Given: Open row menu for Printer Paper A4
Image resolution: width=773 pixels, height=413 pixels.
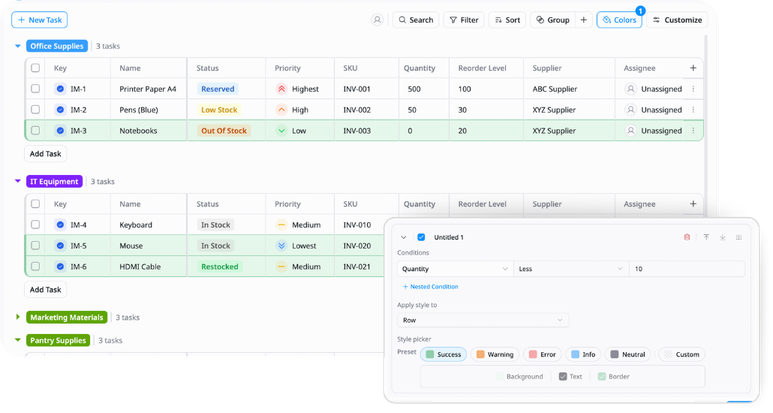Looking at the screenshot, I should (693, 89).
